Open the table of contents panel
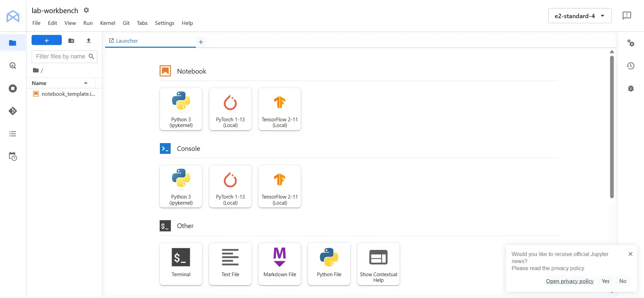The height and width of the screenshot is (298, 644). coord(13,134)
